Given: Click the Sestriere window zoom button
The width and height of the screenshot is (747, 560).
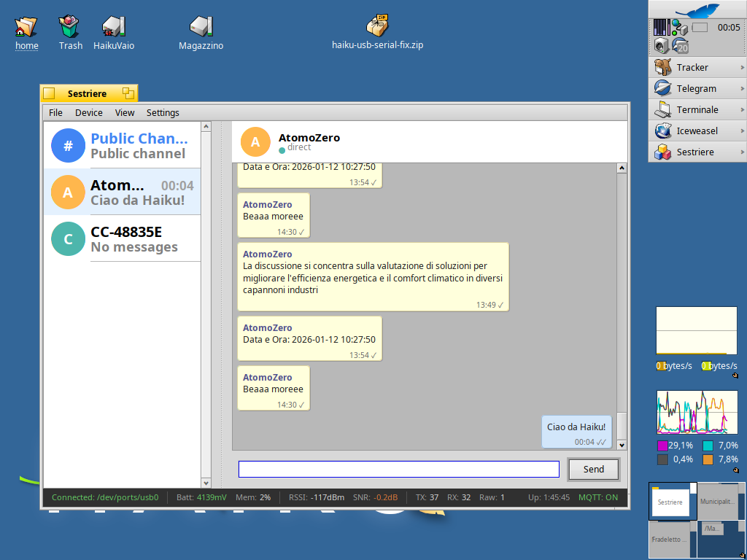Looking at the screenshot, I should point(128,93).
